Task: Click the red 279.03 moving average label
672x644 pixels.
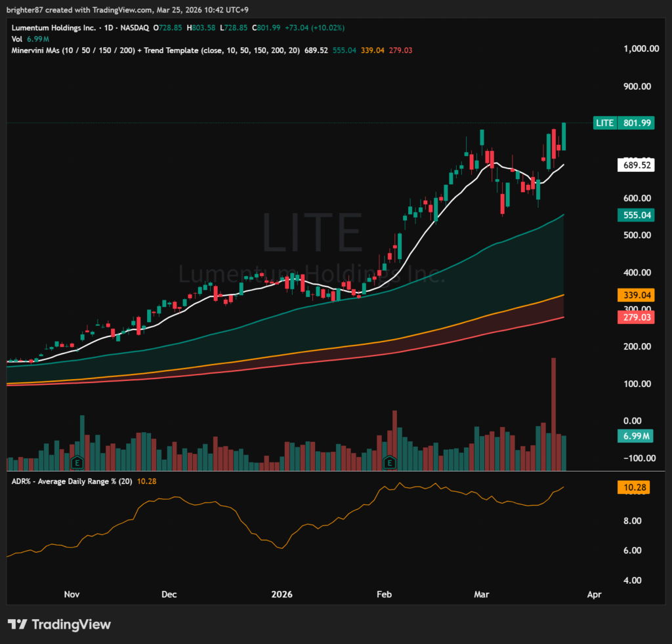Action: (x=636, y=317)
